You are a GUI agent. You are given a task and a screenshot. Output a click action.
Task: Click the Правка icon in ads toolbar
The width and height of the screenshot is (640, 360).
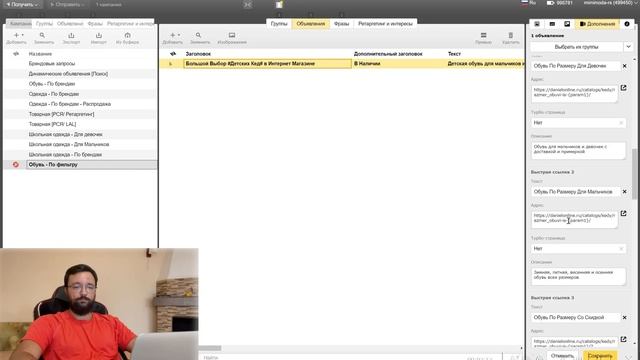click(x=483, y=36)
